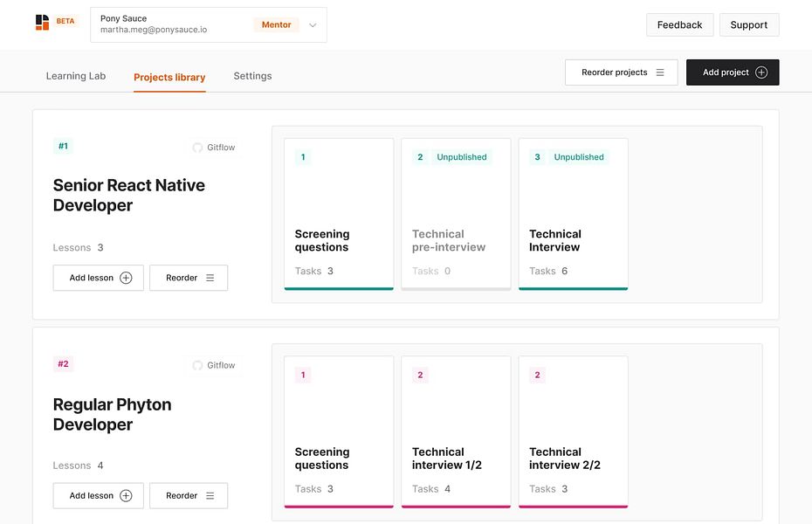
Task: Click the #1 project number badge
Action: click(63, 146)
